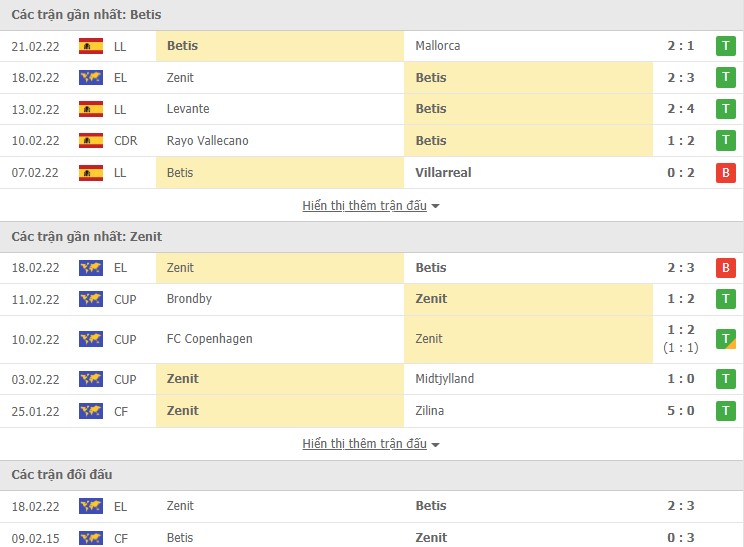Select the 09.02.15 head-to-head match row
744x547 pixels.
coord(372,538)
